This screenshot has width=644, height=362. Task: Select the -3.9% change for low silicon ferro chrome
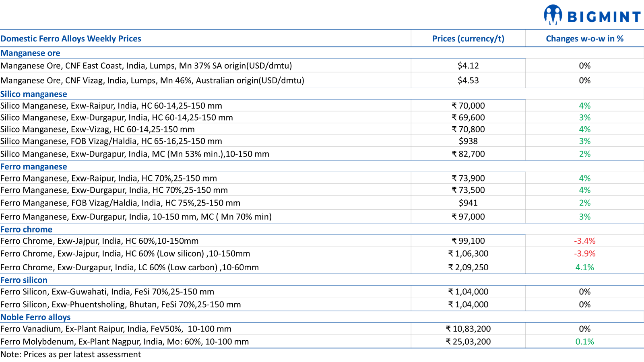[584, 253]
